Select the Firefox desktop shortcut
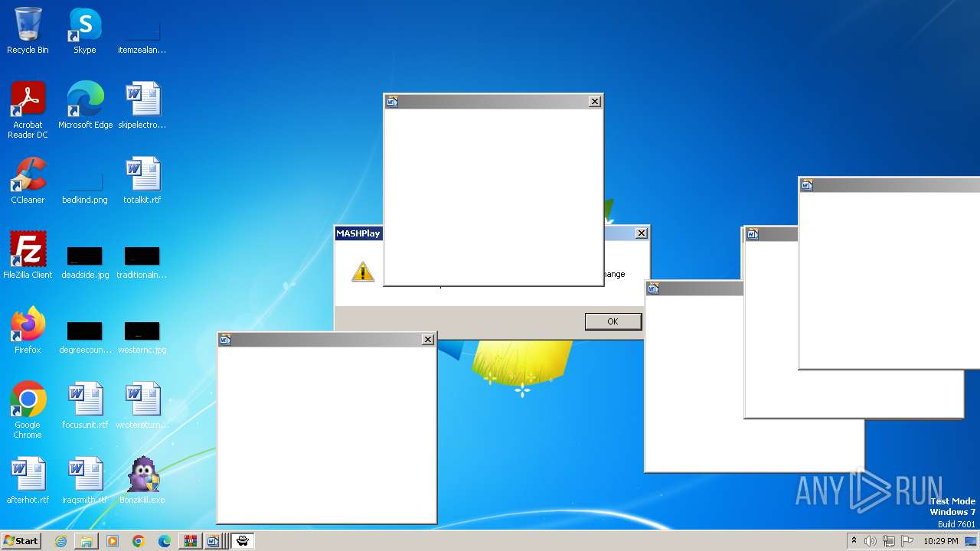Viewport: 980px width, 551px height. [28, 330]
